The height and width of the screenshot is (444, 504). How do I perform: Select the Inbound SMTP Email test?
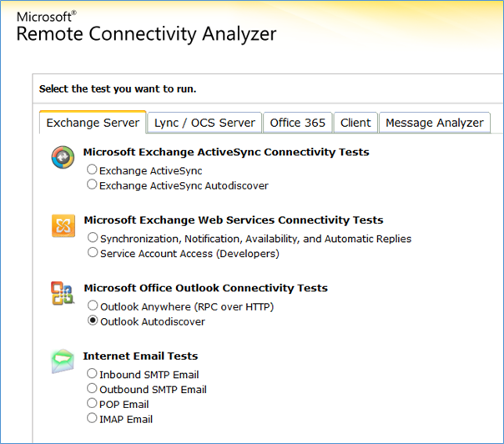tap(92, 373)
